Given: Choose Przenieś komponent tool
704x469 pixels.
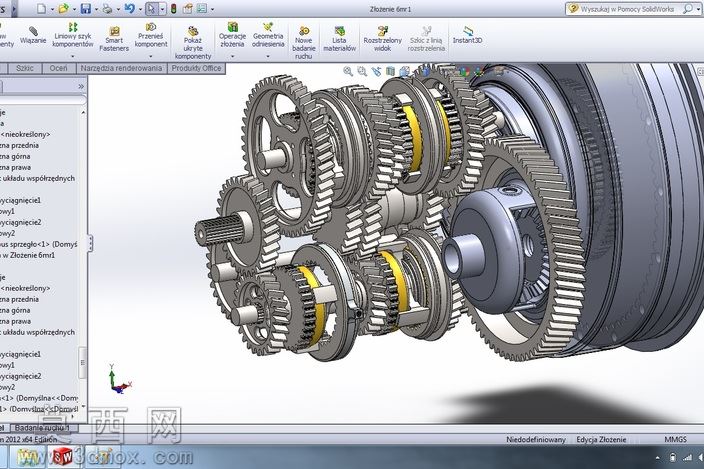Looking at the screenshot, I should tap(151, 35).
